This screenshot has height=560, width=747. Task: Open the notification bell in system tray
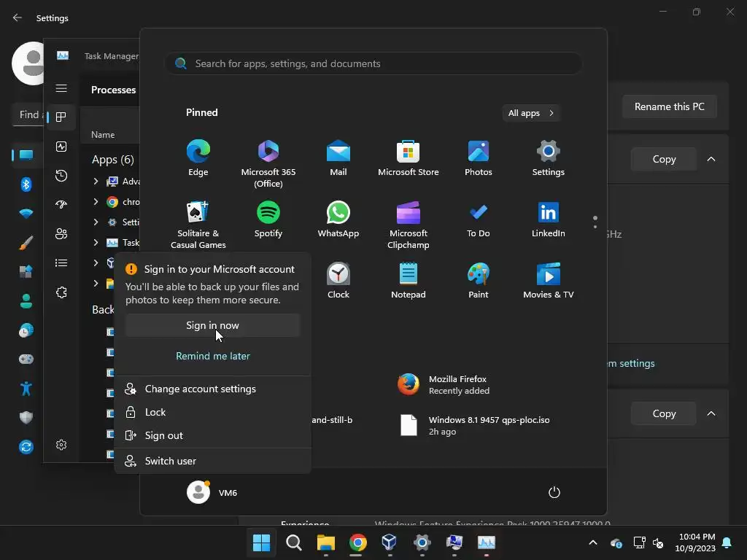(727, 542)
